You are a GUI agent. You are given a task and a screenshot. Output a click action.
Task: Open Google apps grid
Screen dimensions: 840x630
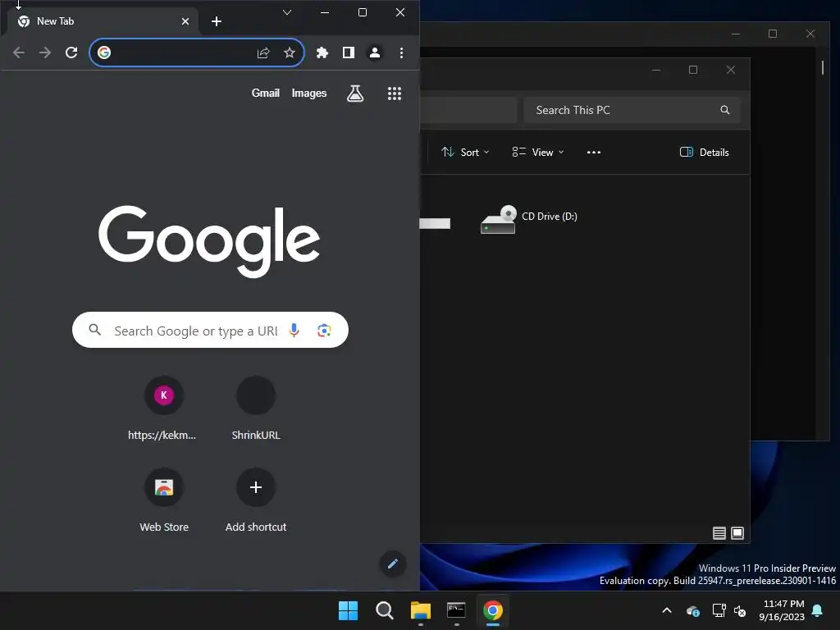(x=395, y=94)
